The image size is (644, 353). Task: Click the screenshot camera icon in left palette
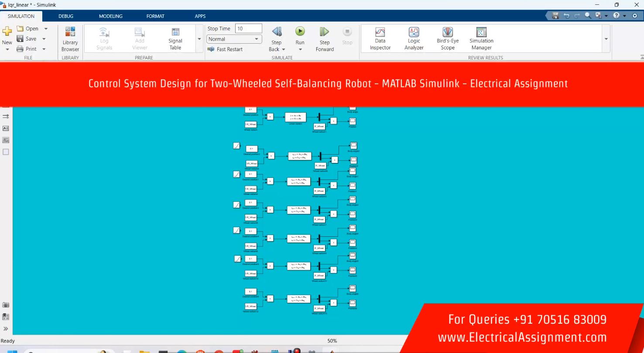6,305
